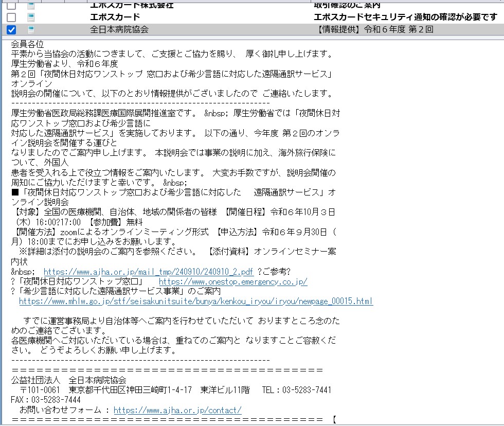Click the 会員各位 greeting line
The width and height of the screenshot is (504, 426).
pos(27,44)
